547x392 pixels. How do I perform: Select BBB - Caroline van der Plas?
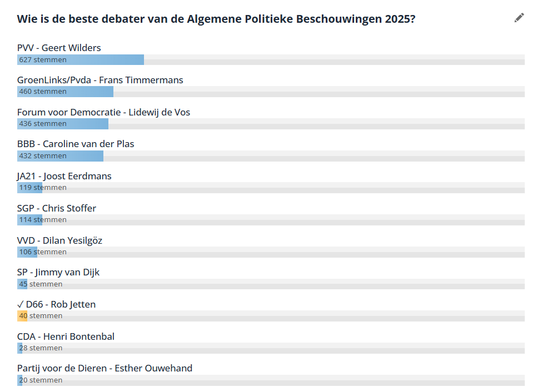click(x=76, y=144)
